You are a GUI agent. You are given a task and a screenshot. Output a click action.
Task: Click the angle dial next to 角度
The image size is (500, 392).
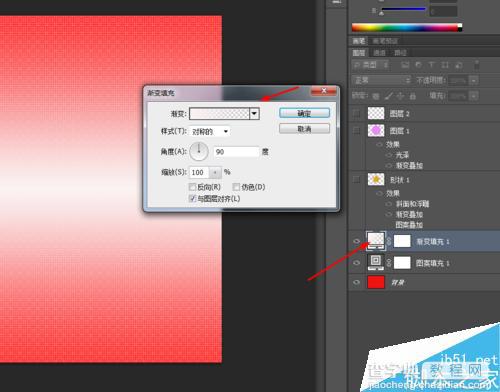[x=199, y=151]
